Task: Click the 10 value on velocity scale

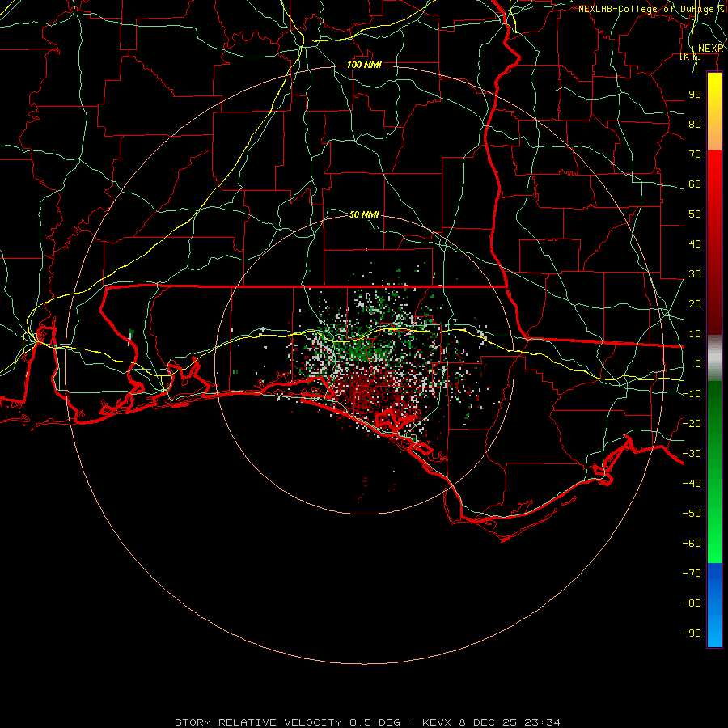Action: click(x=695, y=334)
